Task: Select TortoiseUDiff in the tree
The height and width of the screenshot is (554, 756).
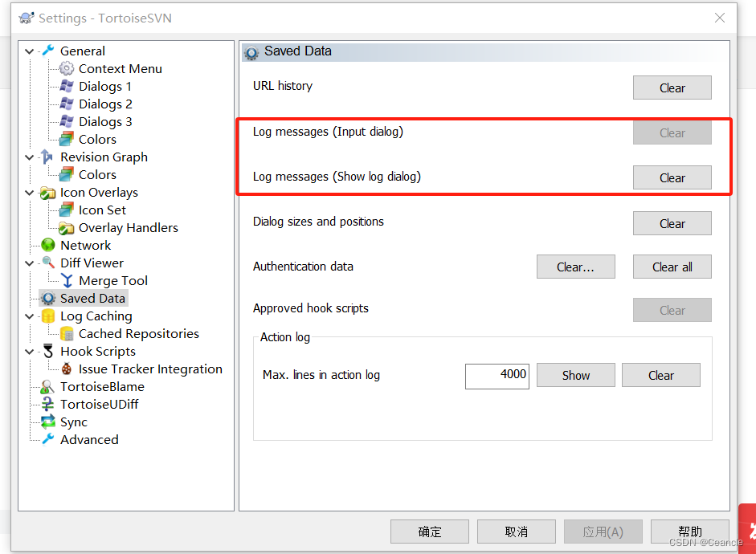Action: (x=100, y=405)
